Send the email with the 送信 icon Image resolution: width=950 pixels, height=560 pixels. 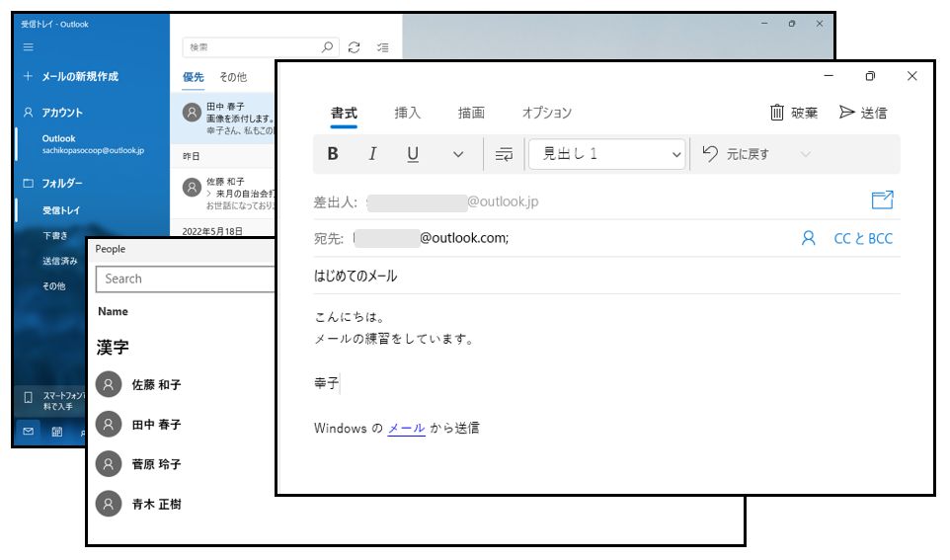pyautogui.click(x=846, y=113)
